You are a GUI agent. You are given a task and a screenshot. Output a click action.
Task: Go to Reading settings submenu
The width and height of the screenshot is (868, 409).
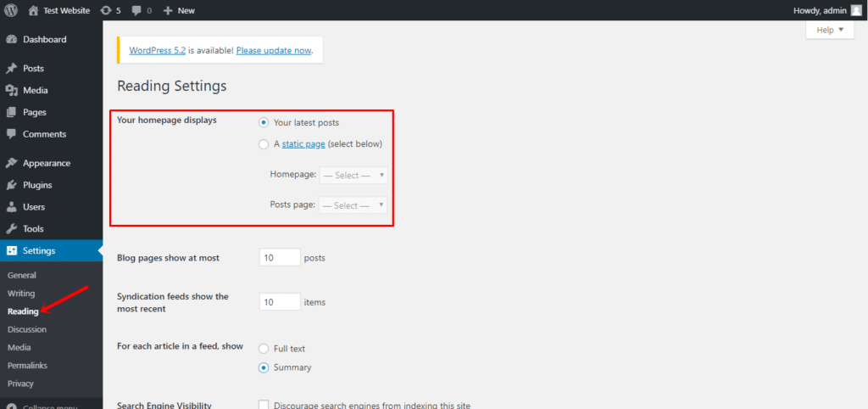pos(23,311)
